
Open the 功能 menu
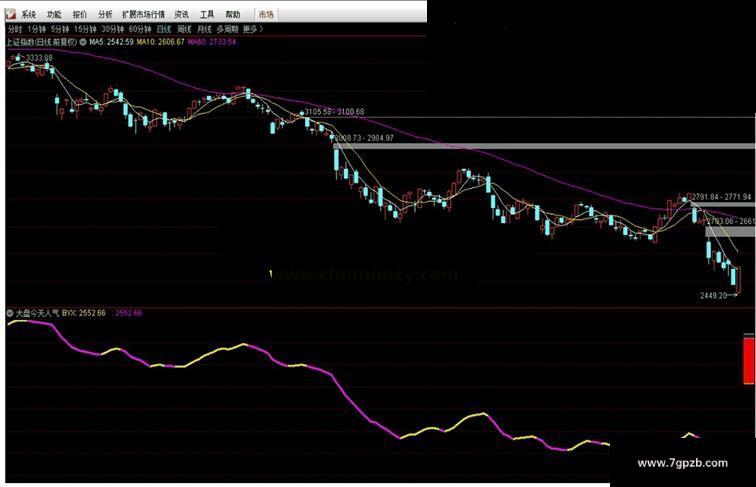(x=54, y=14)
